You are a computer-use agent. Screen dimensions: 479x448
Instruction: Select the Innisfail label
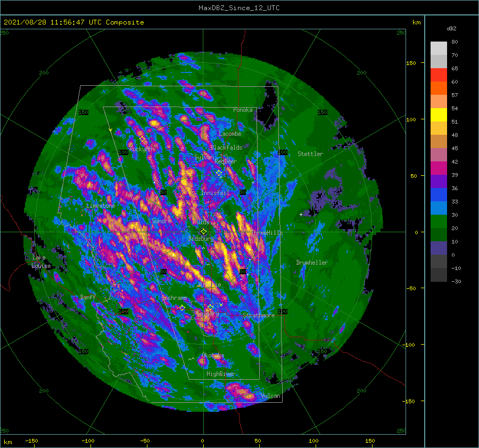(215, 193)
